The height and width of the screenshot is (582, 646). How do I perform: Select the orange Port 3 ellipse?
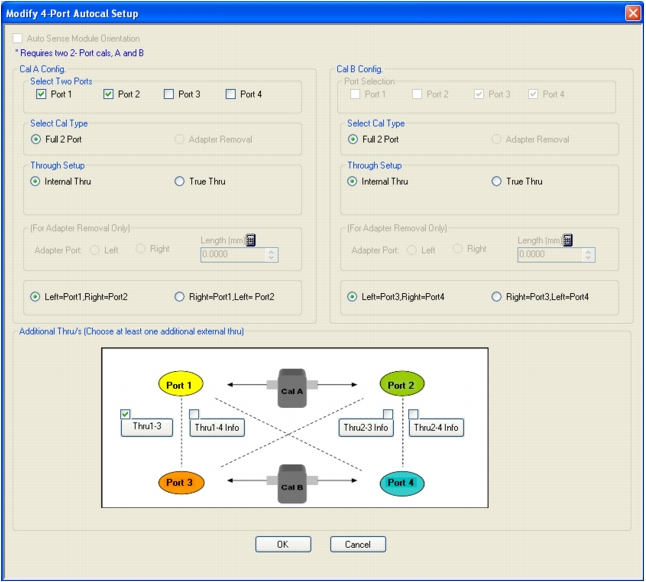(x=181, y=482)
